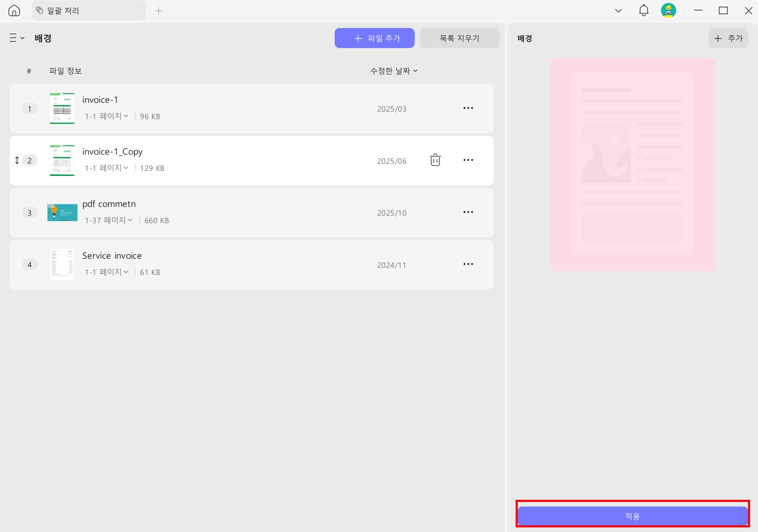Select the Service invoice file name
The height and width of the screenshot is (532, 758).
pos(112,256)
